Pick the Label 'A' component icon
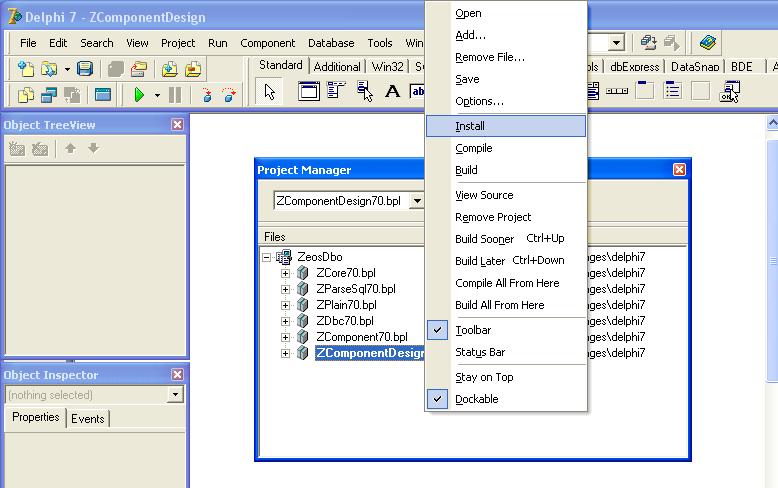778x488 pixels. 392,92
